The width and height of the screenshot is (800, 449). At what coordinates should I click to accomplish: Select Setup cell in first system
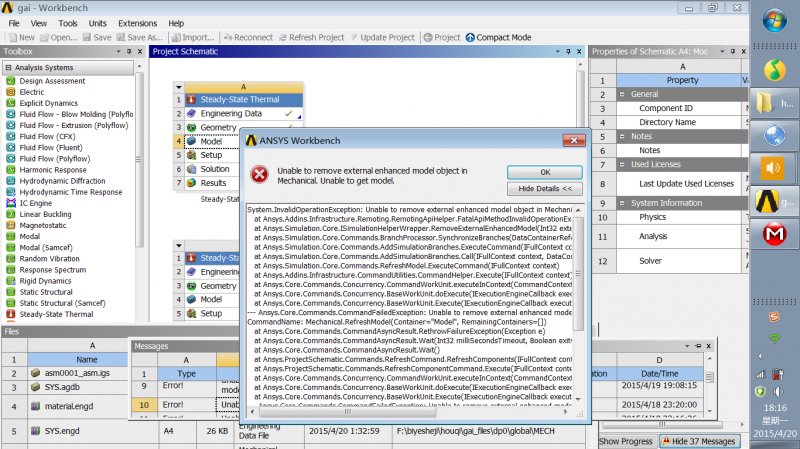[x=211, y=155]
